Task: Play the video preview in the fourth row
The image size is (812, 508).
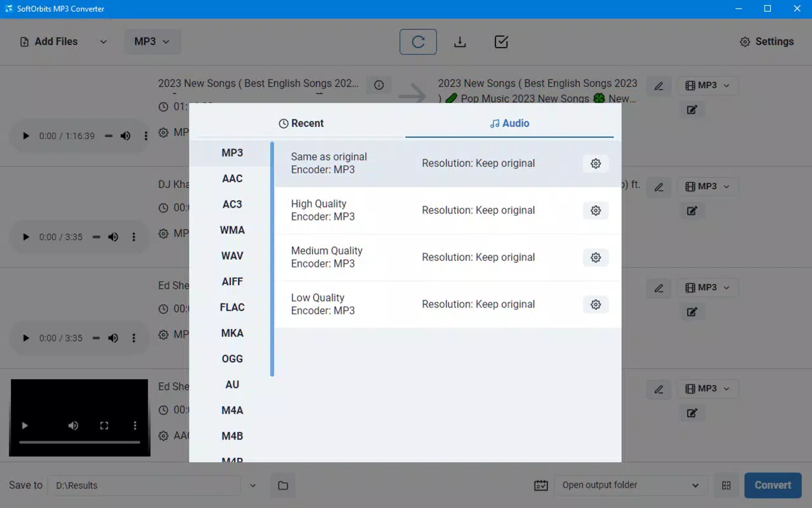Action: pyautogui.click(x=25, y=425)
